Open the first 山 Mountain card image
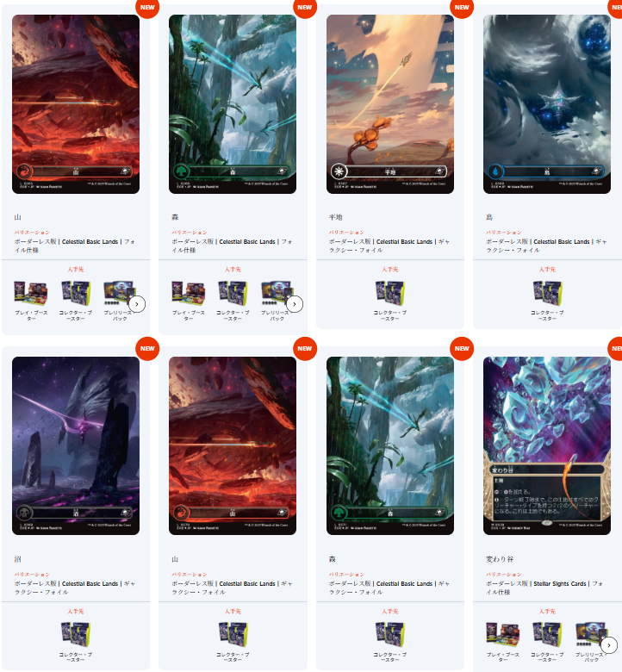 tap(76, 104)
